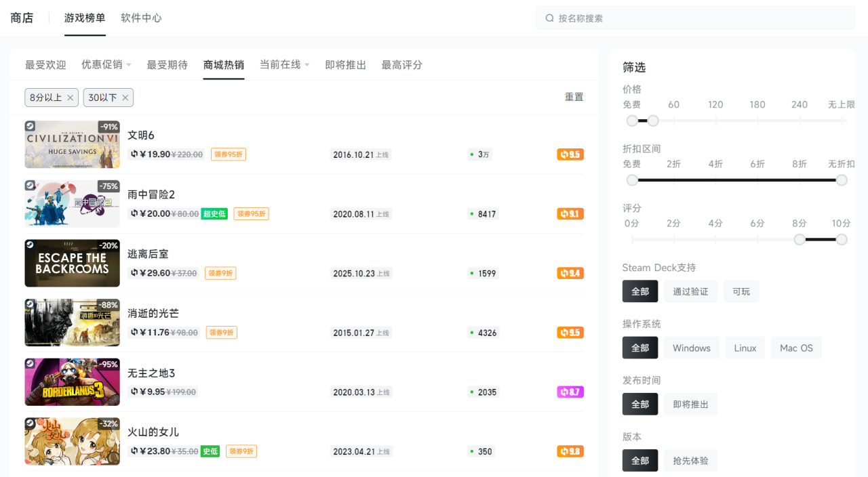
Task: Click the 9.5 rating badge for 文明6
Action: click(x=570, y=154)
